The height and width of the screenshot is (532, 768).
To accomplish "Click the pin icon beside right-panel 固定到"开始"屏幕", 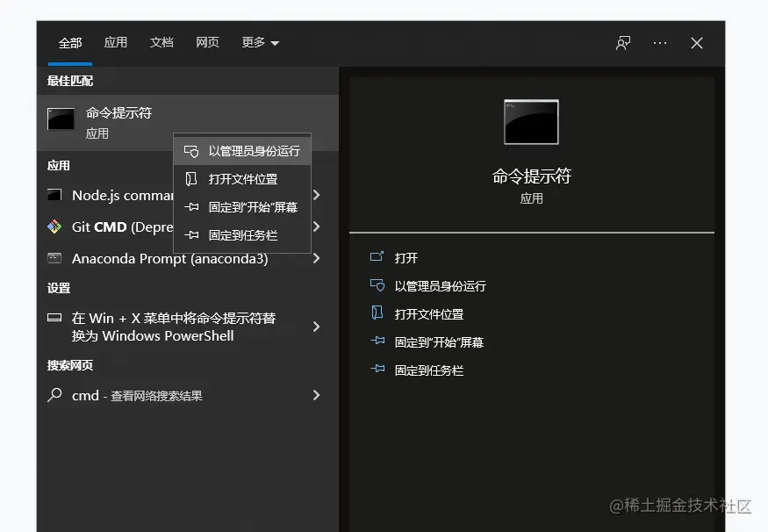I will click(x=377, y=341).
